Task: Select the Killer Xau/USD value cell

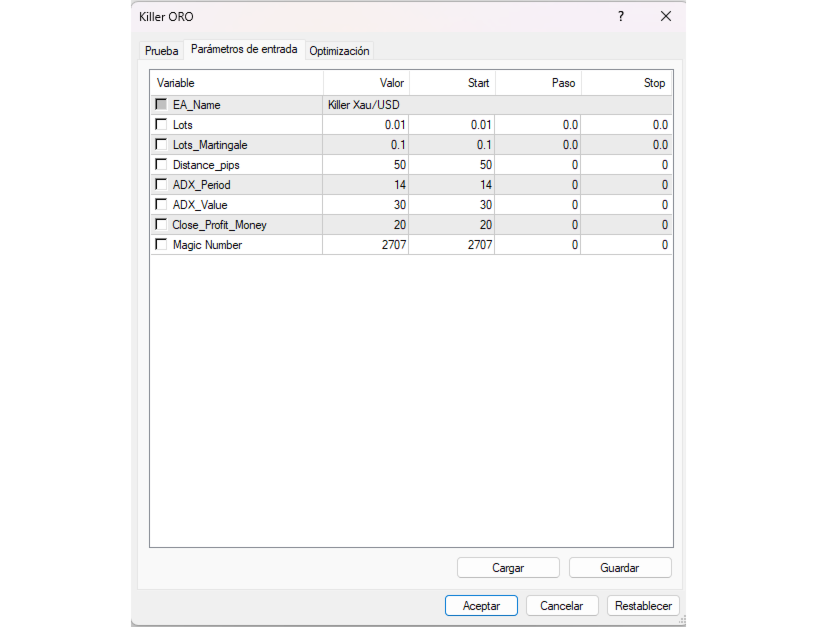Action: coord(497,105)
